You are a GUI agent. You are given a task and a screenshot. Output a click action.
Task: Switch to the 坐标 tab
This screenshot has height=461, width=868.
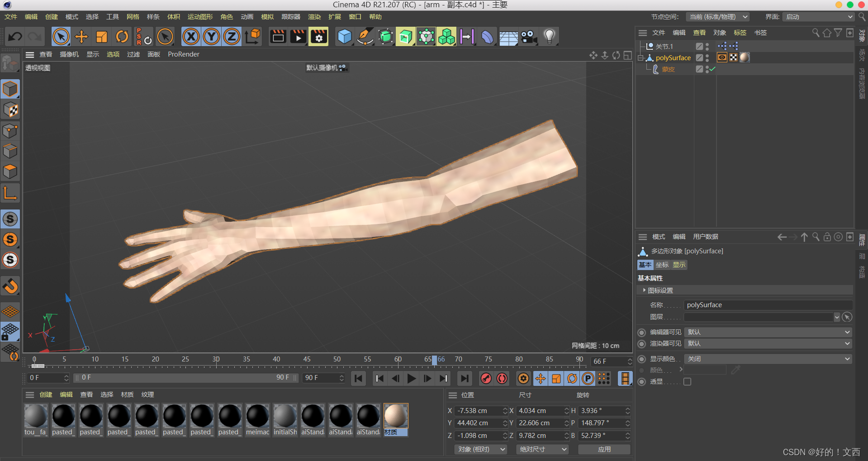pos(662,265)
